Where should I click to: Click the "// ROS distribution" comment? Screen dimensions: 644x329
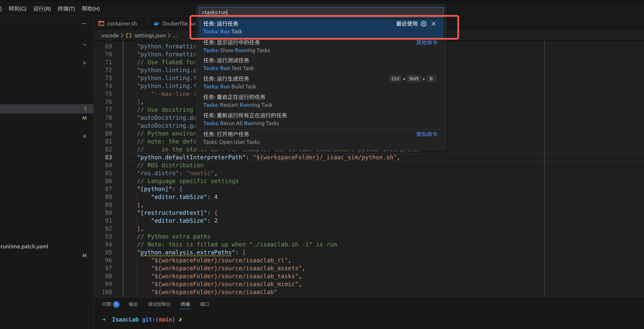point(171,165)
